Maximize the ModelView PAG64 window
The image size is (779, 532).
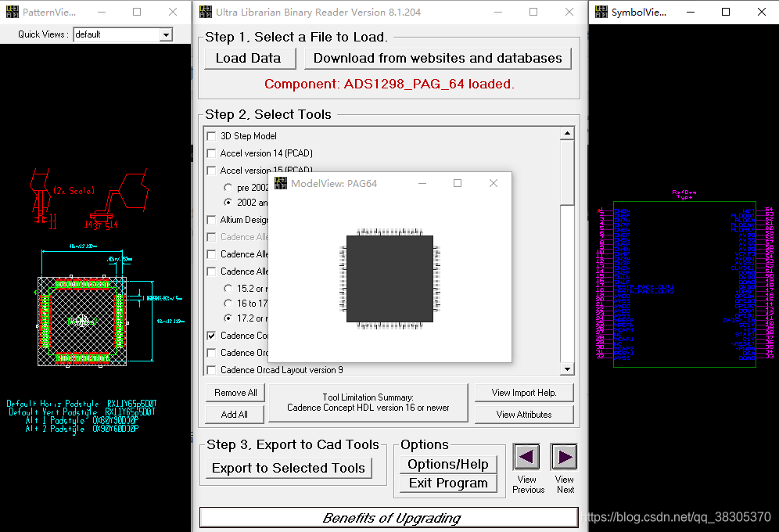pos(458,183)
